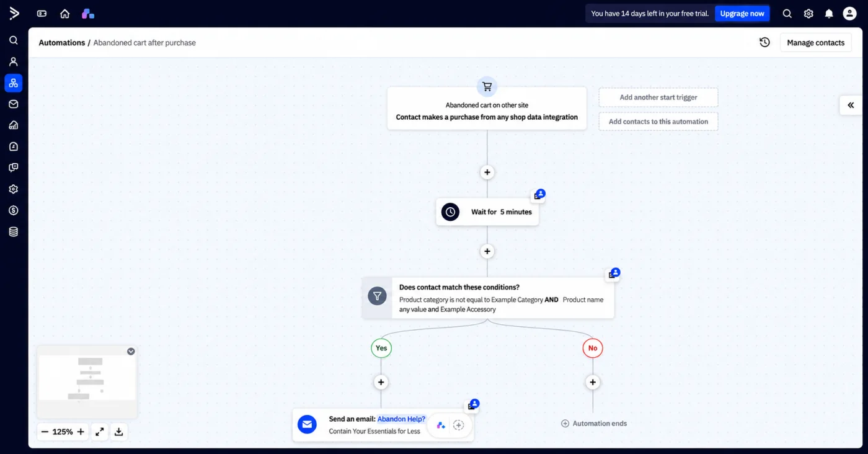Select the Automations sidebar icon
868x454 pixels.
(x=14, y=83)
